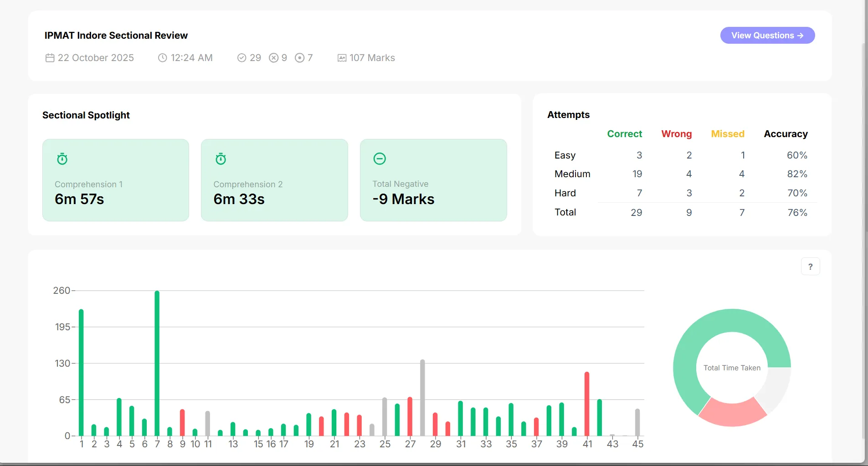Click the green bar for question 1
Image resolution: width=868 pixels, height=466 pixels.
(x=81, y=373)
